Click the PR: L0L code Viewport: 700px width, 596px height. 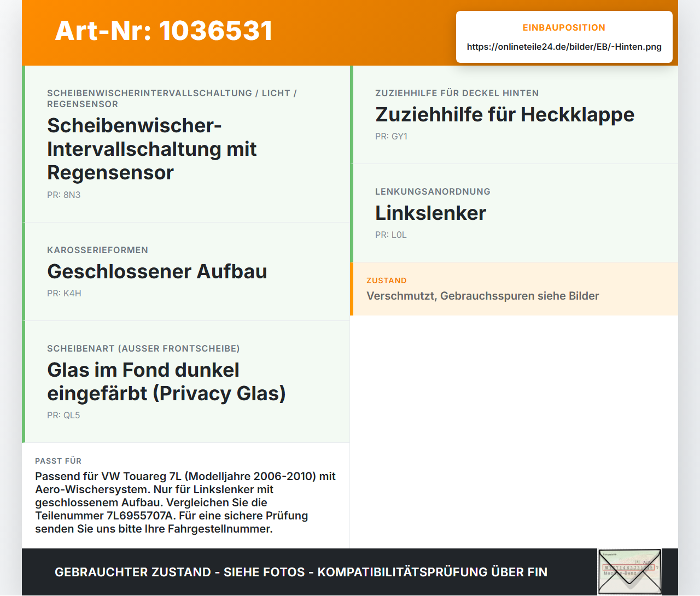[390, 235]
